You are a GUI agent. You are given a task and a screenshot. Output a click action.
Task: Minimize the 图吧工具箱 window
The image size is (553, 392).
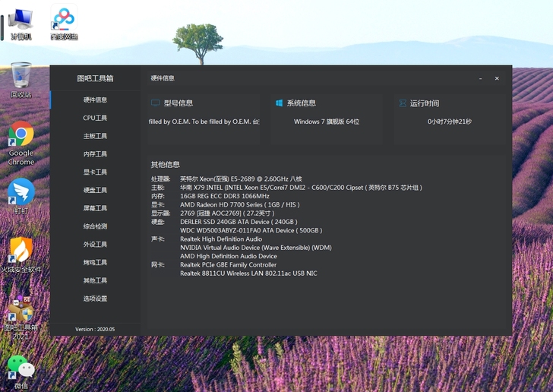480,78
